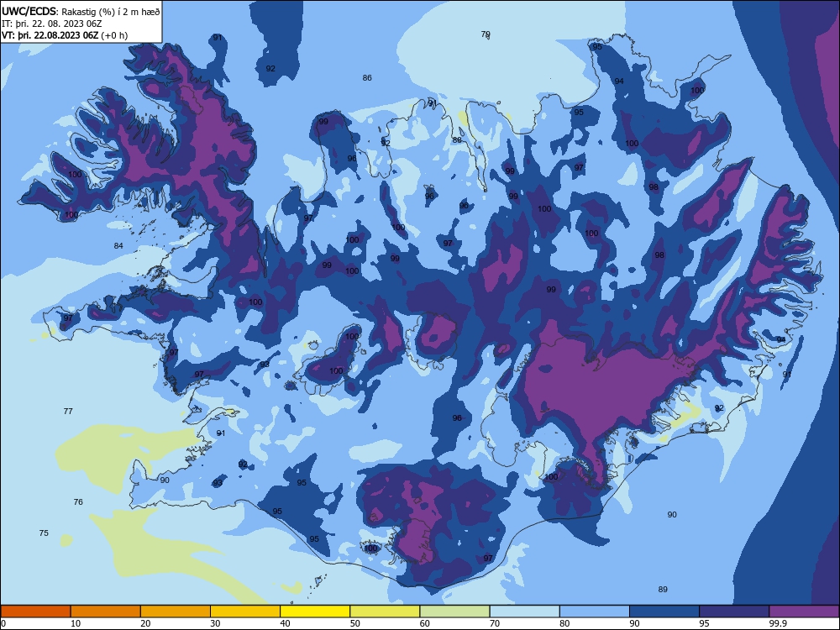Click the '76' humidity value on the map
Viewport: 840px width, 630px height.
(78, 502)
